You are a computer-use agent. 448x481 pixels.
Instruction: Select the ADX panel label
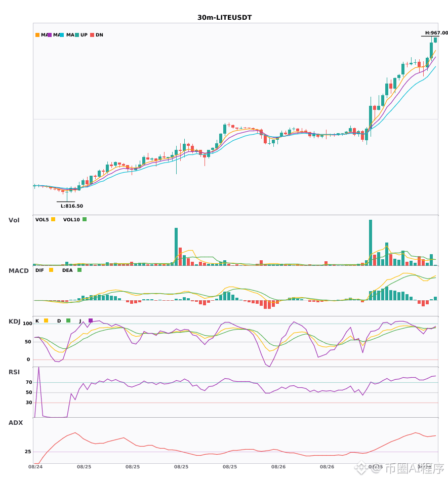pyautogui.click(x=16, y=423)
